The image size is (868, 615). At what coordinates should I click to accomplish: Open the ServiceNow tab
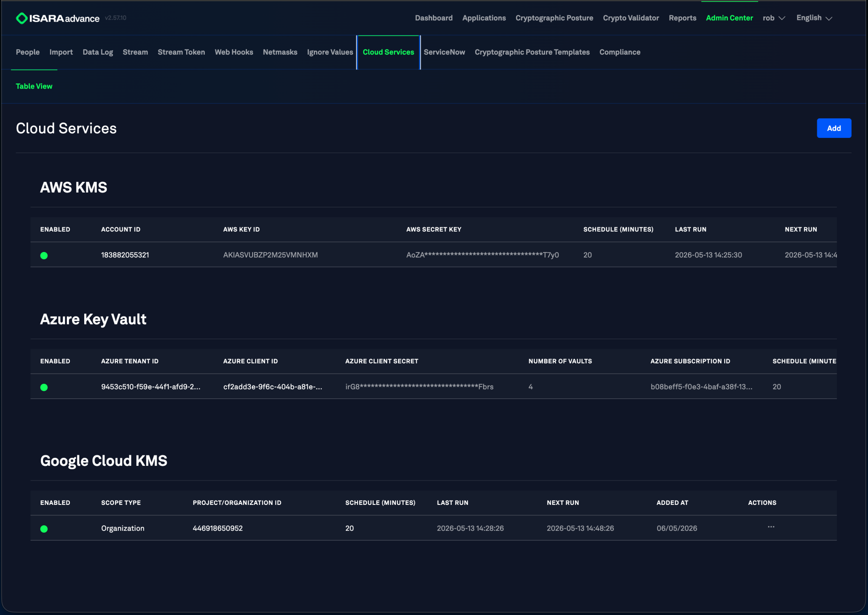pos(444,52)
